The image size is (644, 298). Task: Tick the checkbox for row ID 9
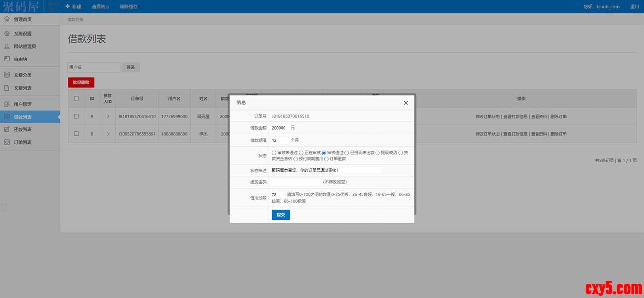76,116
